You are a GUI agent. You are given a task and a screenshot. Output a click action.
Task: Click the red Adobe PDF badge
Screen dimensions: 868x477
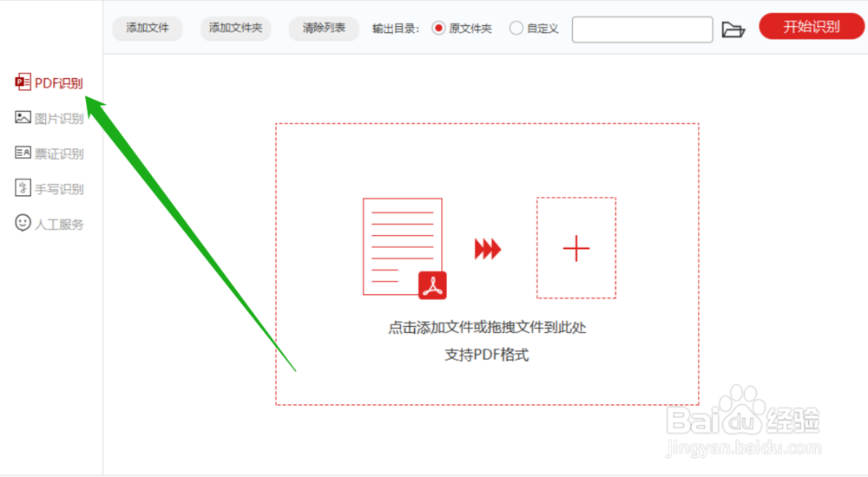(432, 285)
